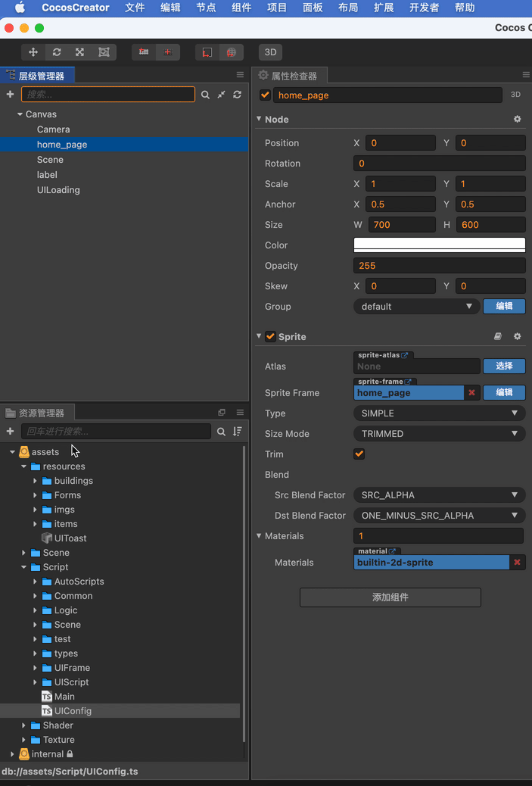Open the Apple menu
Screen dimensions: 532x786
tap(20, 8)
